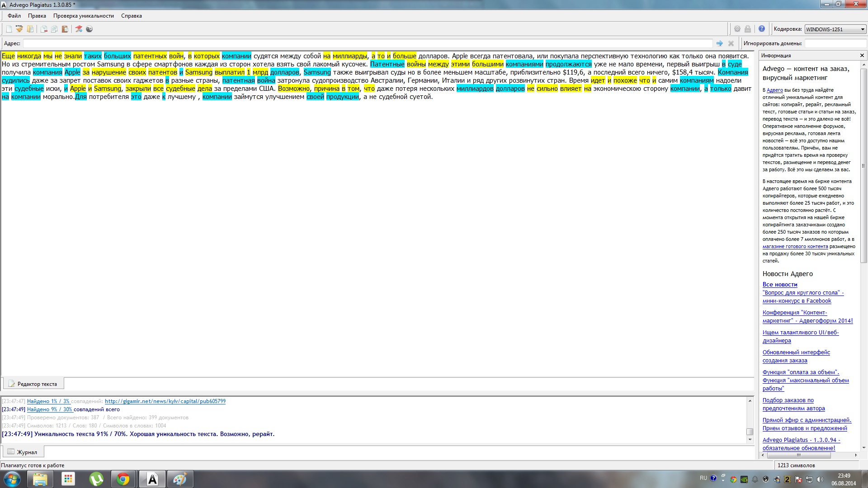
Task: Click the colorful grid app taskbar icon
Action: point(68,479)
